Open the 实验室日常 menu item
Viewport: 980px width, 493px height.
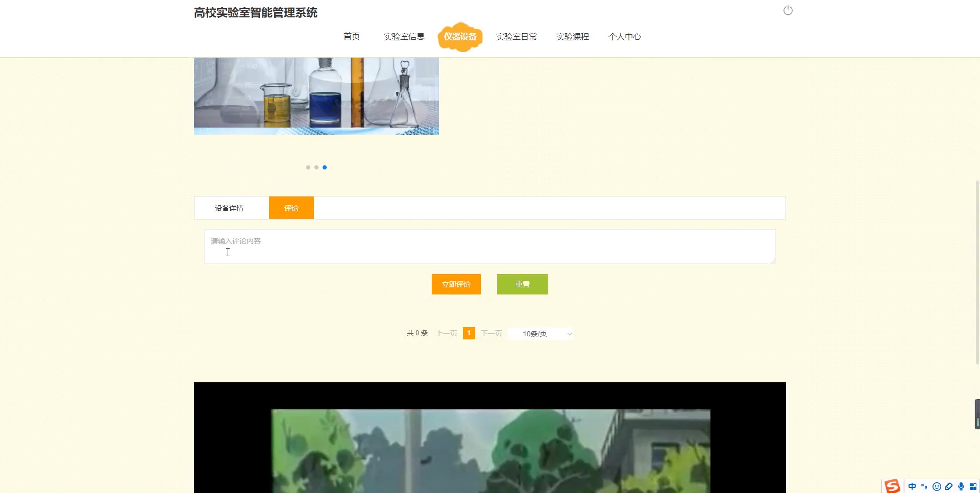pyautogui.click(x=517, y=37)
